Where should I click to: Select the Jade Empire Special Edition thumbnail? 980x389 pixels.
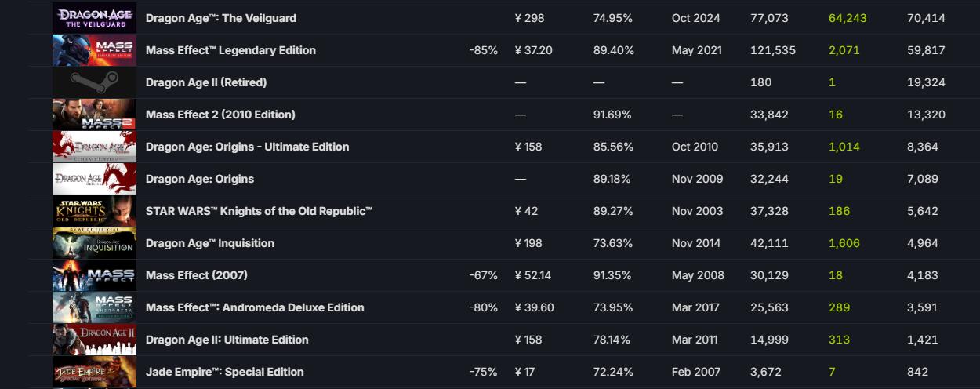click(94, 372)
